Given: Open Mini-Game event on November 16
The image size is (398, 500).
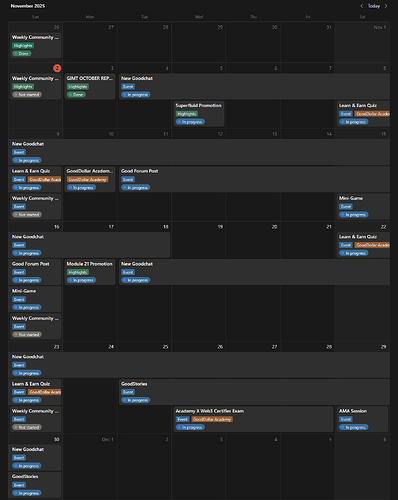Looking at the screenshot, I should click(35, 299).
